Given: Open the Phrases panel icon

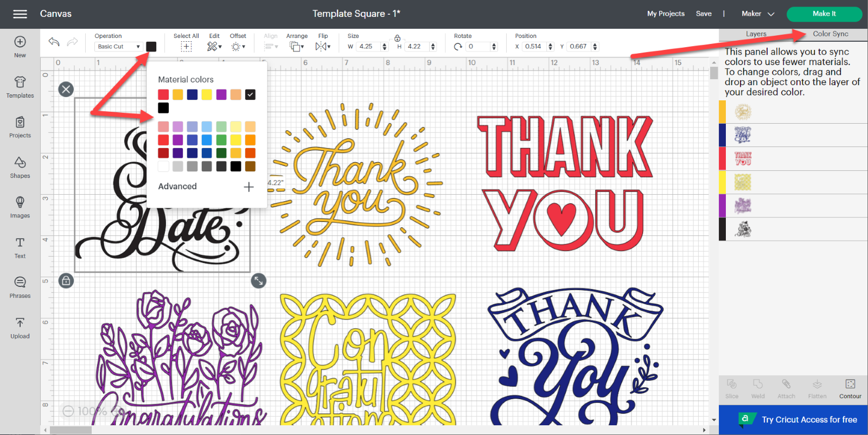Looking at the screenshot, I should tap(20, 287).
